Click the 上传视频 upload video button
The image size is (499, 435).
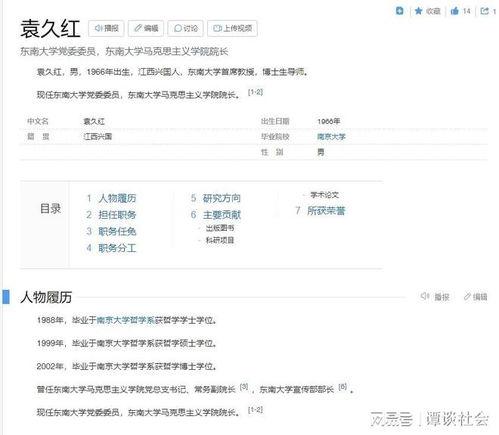tap(232, 28)
